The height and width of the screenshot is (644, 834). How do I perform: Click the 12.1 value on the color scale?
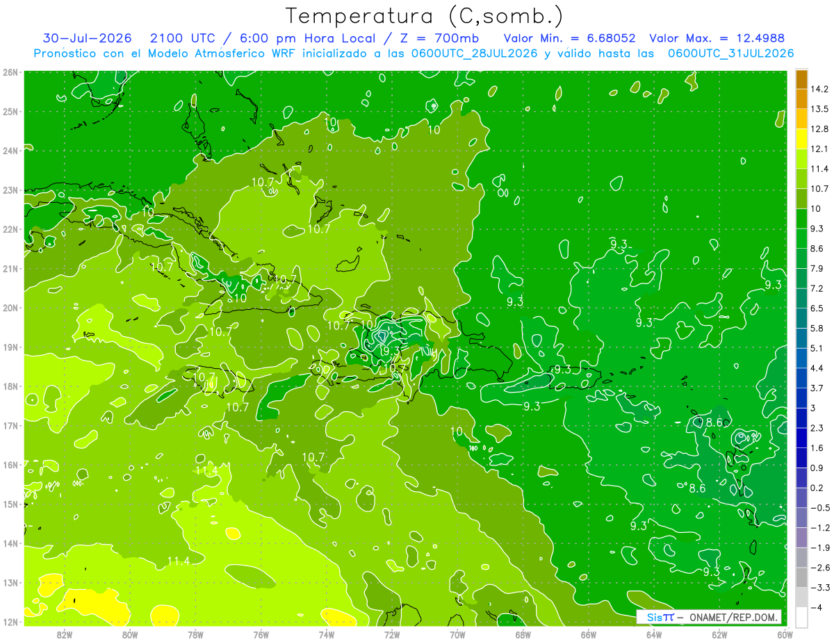pos(819,149)
